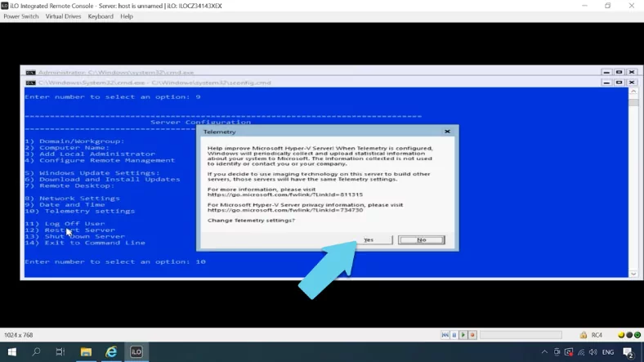Click the yellow status indicator light

click(621, 335)
